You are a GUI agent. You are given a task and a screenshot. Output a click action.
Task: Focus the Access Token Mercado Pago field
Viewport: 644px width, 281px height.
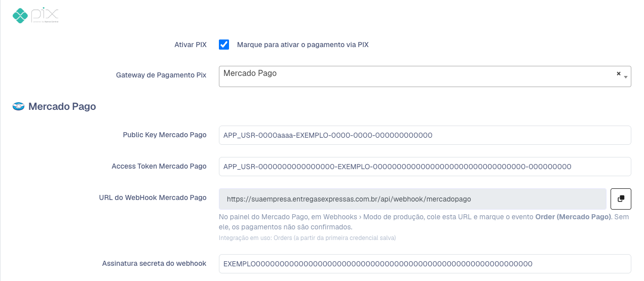[x=425, y=167]
